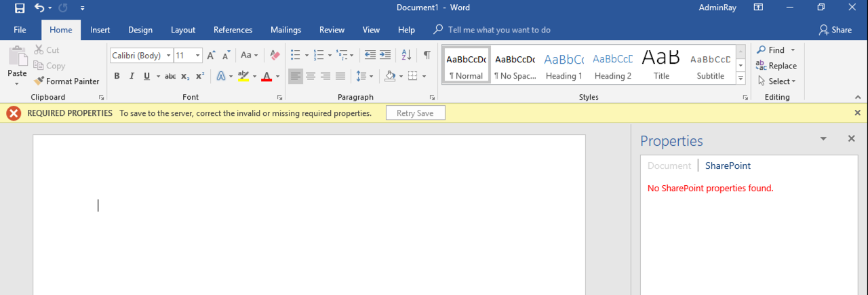Apply the red font color
This screenshot has height=295, width=868.
click(x=267, y=76)
